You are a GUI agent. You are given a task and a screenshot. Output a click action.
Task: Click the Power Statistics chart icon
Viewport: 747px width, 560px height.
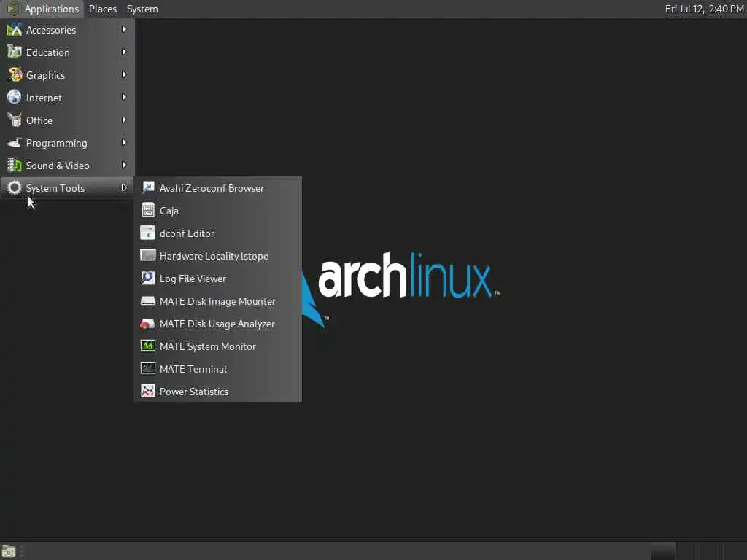(147, 392)
